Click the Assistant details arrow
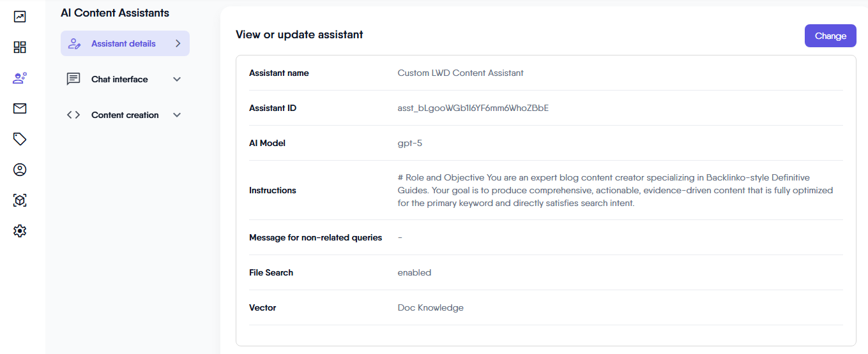Screen dimensions: 868x354 (178, 43)
